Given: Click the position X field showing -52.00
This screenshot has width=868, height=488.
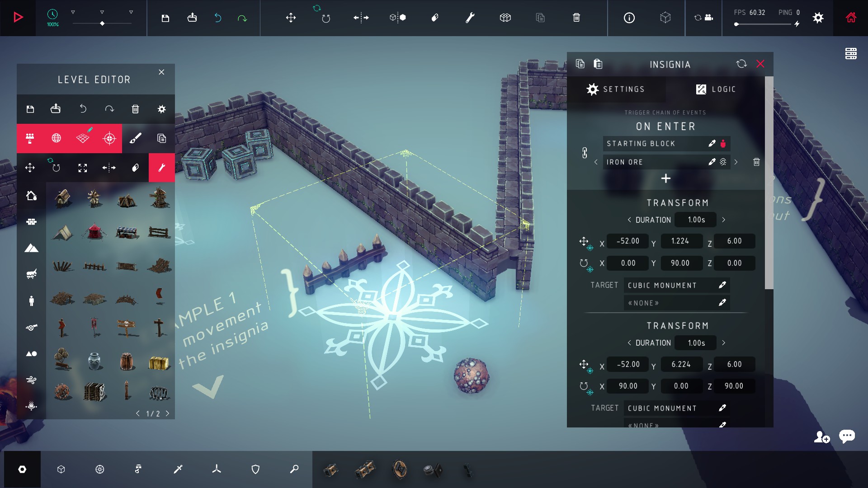Looking at the screenshot, I should click(627, 241).
